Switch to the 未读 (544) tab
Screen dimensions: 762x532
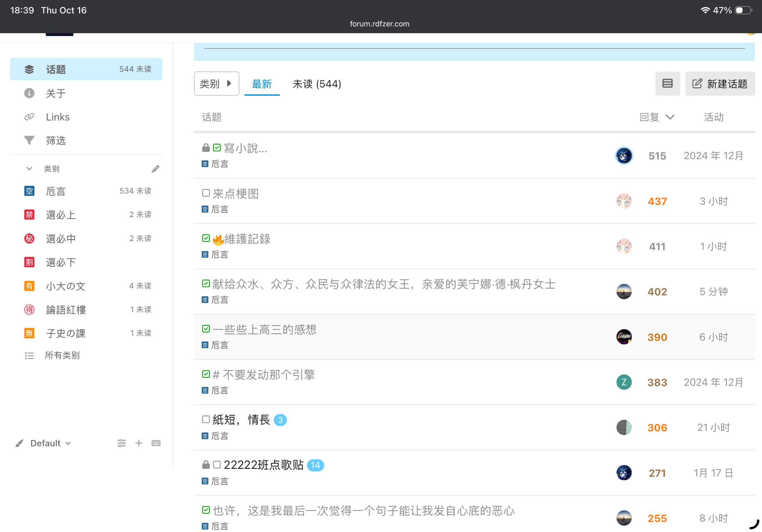(317, 84)
